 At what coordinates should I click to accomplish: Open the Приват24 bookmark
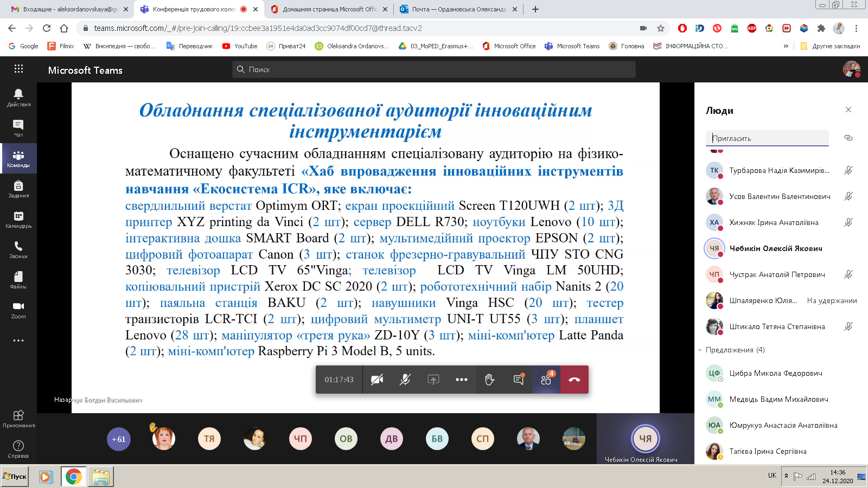point(286,46)
